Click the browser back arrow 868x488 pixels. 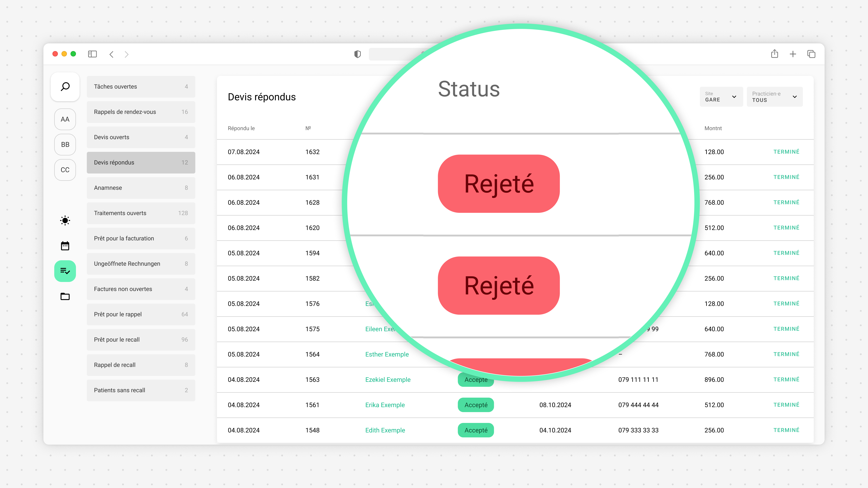tap(111, 54)
